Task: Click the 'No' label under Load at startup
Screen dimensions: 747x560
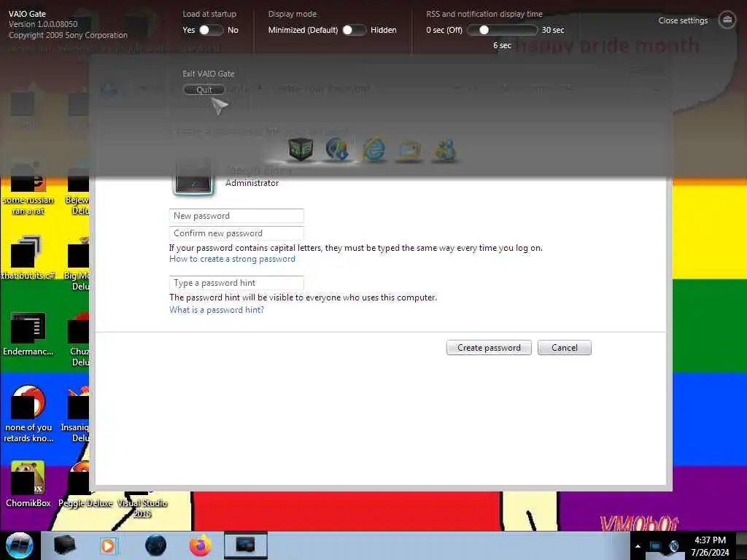Action: click(233, 30)
